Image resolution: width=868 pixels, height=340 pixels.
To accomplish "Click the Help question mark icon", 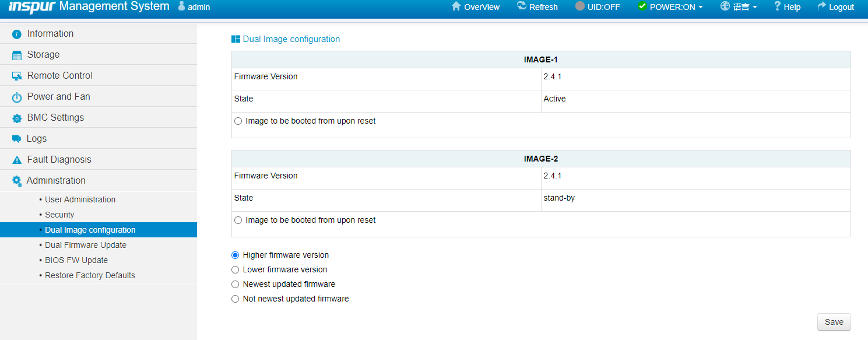I will (777, 6).
